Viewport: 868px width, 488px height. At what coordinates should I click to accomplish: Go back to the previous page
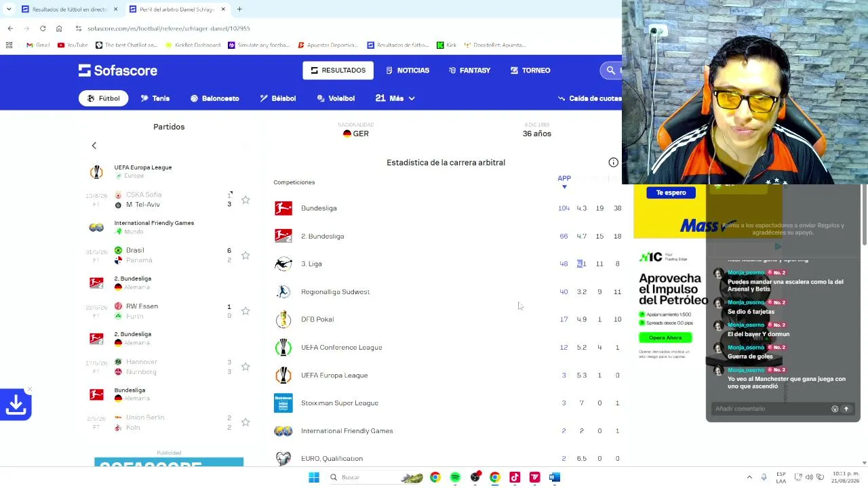point(10,28)
